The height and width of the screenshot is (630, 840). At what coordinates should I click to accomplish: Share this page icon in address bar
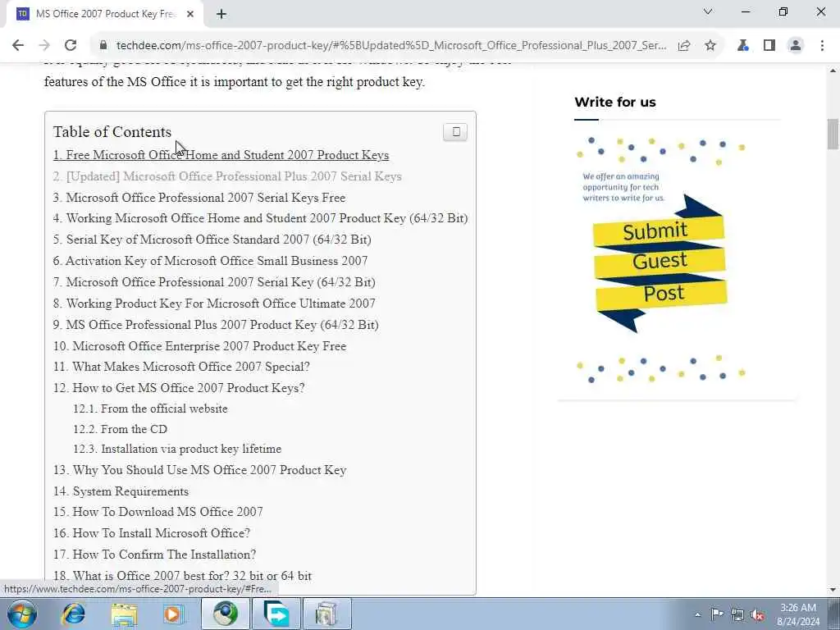click(684, 46)
